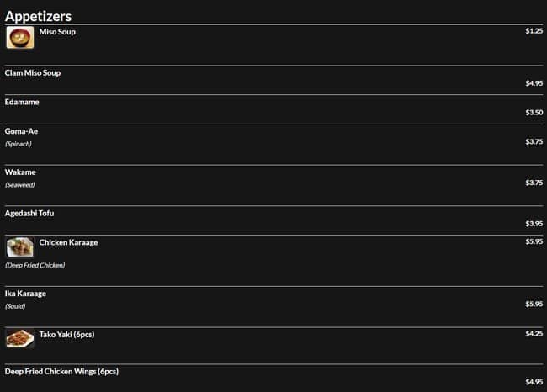
Task: Click the (Seaweed) description under Wakame
Action: coord(19,185)
